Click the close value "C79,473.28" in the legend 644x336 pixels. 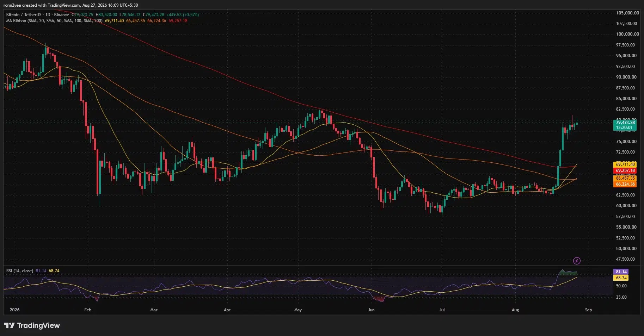154,15
